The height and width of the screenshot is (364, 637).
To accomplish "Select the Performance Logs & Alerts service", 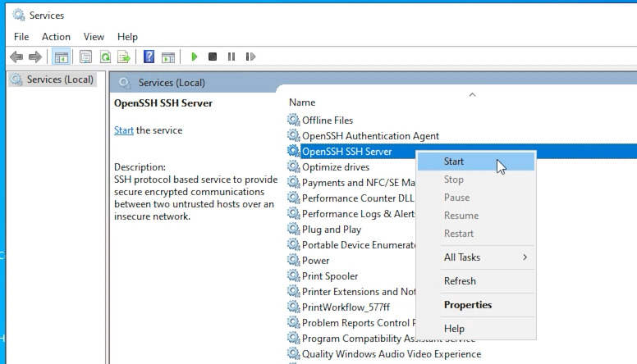I will [358, 214].
